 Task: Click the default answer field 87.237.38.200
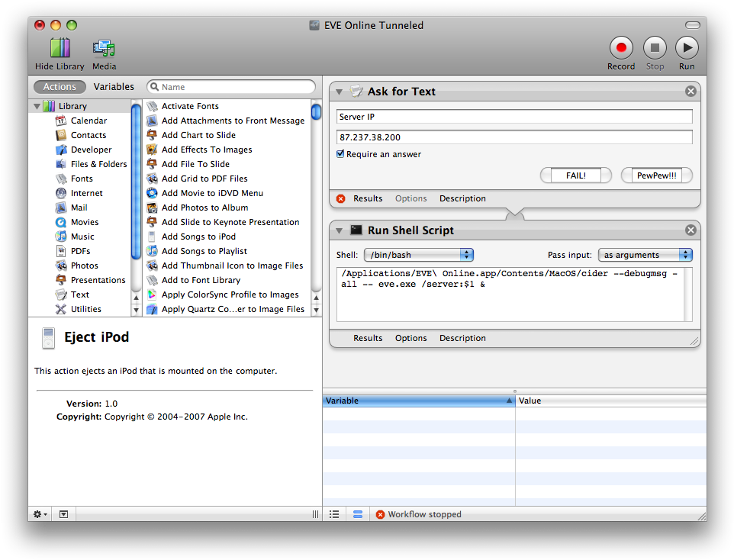[x=514, y=137]
